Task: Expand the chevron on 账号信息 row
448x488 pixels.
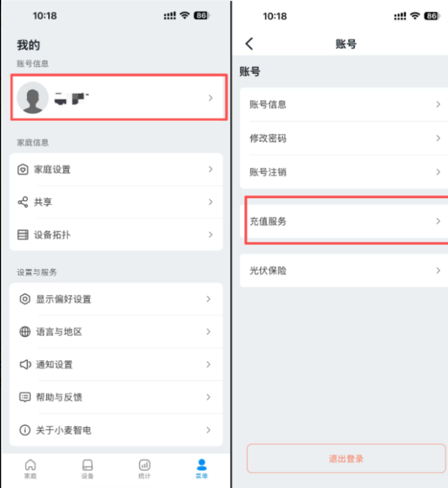Action: click(439, 104)
